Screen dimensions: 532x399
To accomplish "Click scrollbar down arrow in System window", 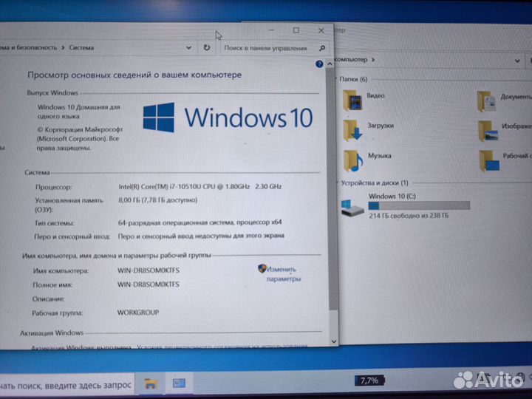I will pyautogui.click(x=333, y=341).
